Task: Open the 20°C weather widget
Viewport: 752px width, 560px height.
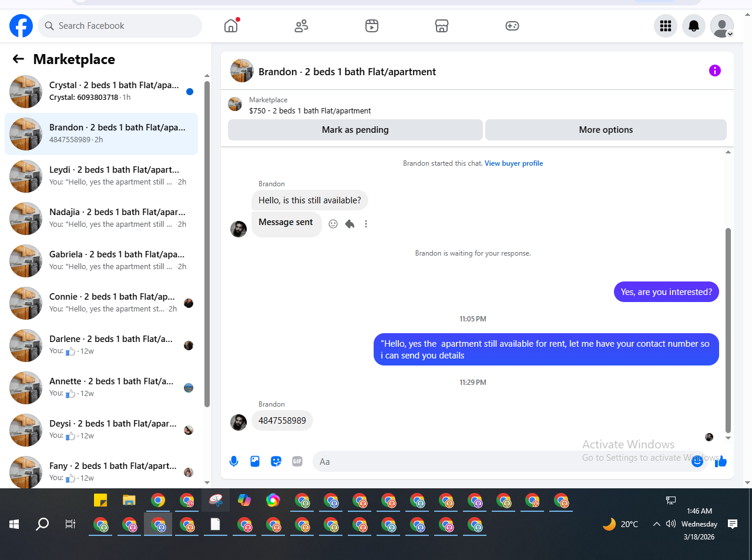Action: (x=620, y=524)
